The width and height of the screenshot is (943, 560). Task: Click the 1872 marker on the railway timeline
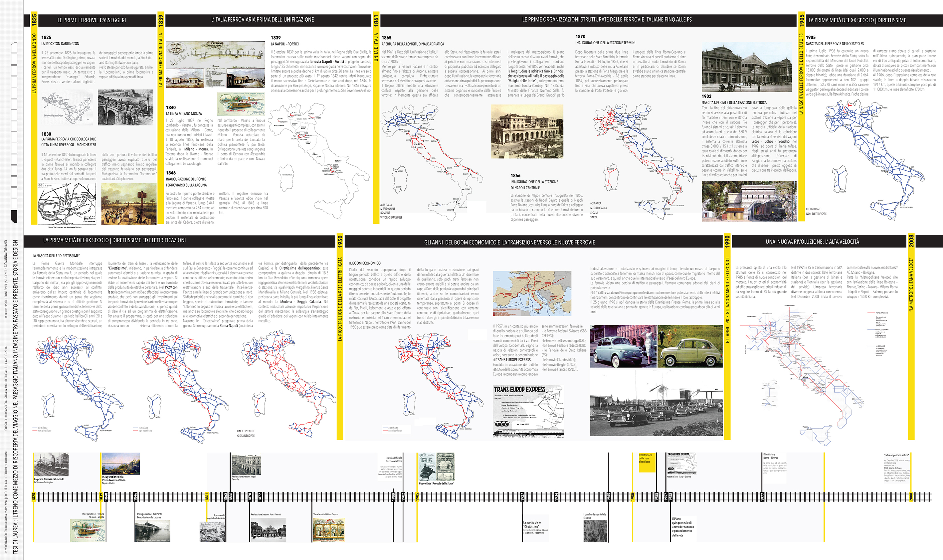pyautogui.click(x=260, y=497)
